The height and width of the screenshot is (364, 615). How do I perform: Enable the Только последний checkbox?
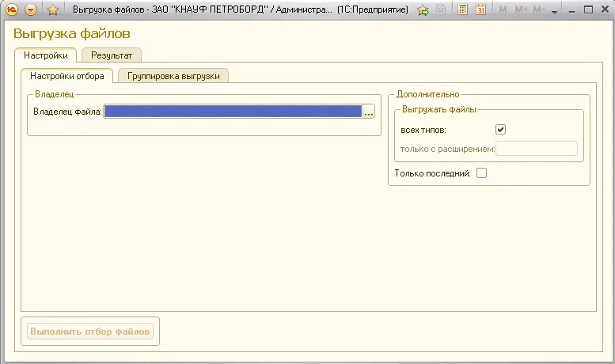pyautogui.click(x=482, y=173)
